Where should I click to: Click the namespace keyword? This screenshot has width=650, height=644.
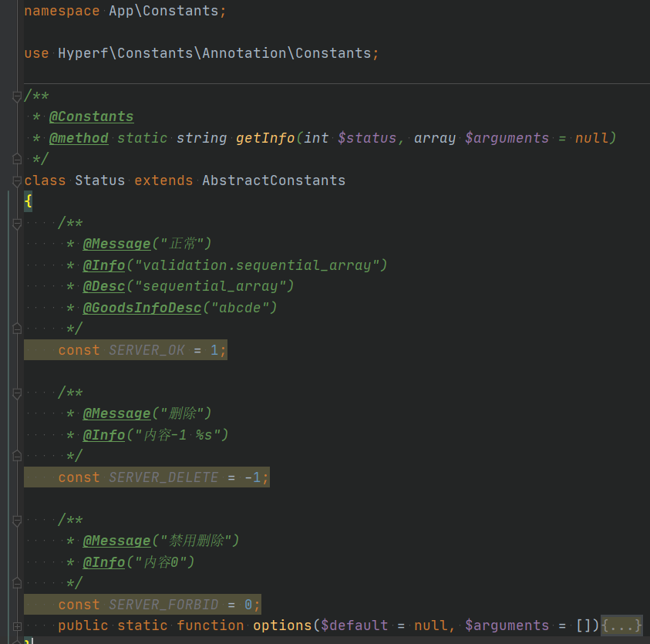pyautogui.click(x=62, y=11)
